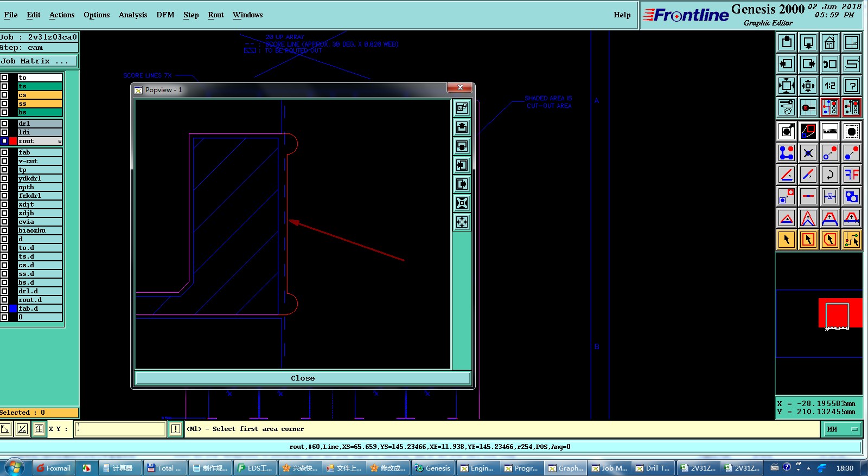Select the 'ydkdrl' layer name
The image size is (868, 476).
[40, 178]
